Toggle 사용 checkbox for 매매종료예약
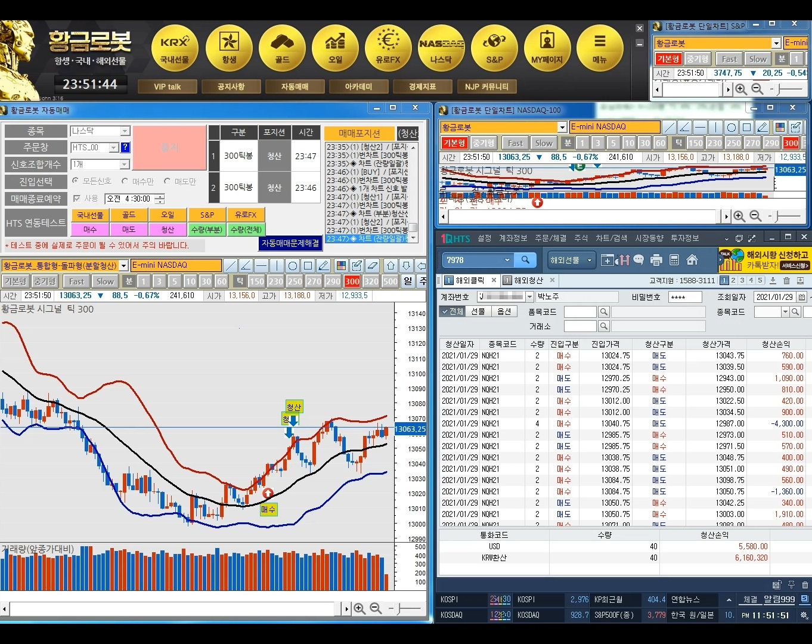 tap(76, 199)
